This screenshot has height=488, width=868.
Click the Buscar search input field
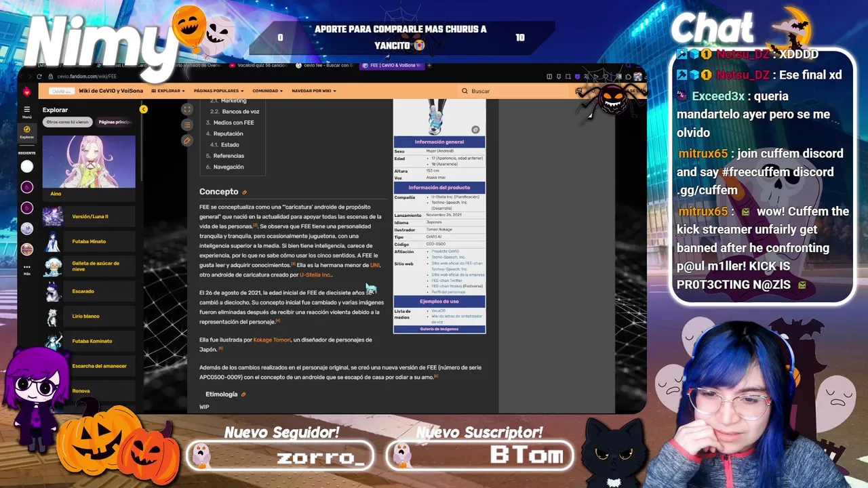coord(514,91)
